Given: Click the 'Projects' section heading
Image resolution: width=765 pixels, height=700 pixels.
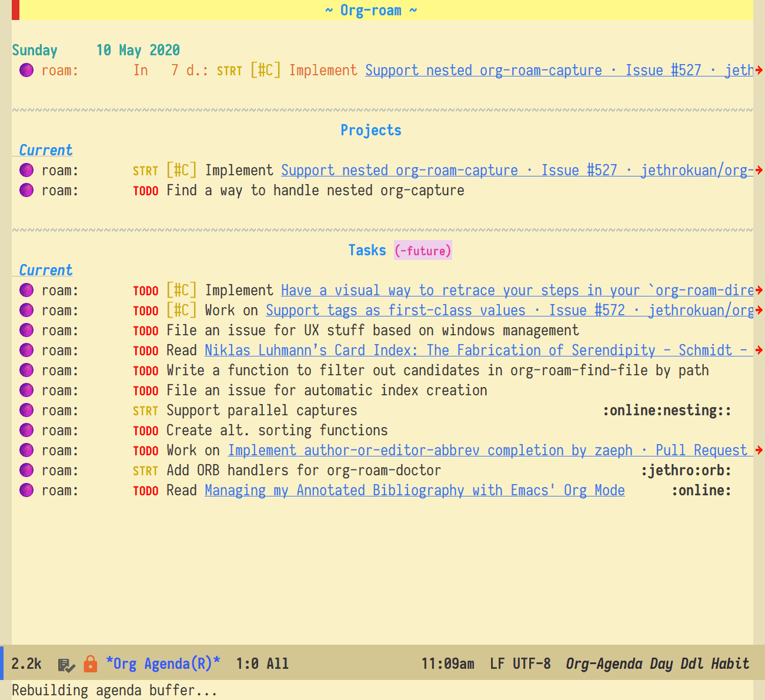Looking at the screenshot, I should 371,131.
